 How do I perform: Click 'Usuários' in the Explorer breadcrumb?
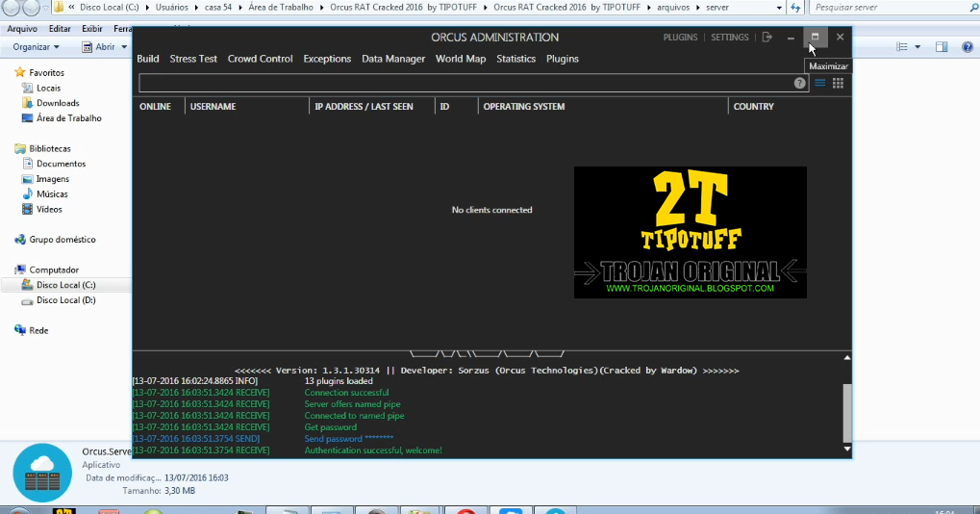(172, 8)
